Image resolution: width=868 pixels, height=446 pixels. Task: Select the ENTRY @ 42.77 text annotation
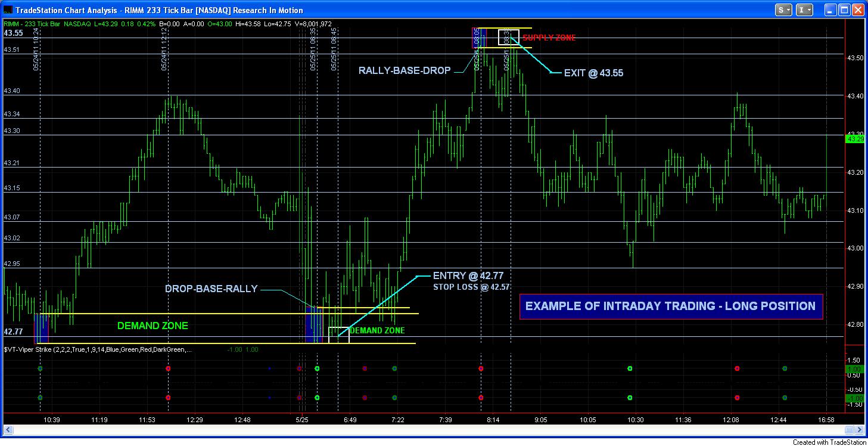point(468,275)
